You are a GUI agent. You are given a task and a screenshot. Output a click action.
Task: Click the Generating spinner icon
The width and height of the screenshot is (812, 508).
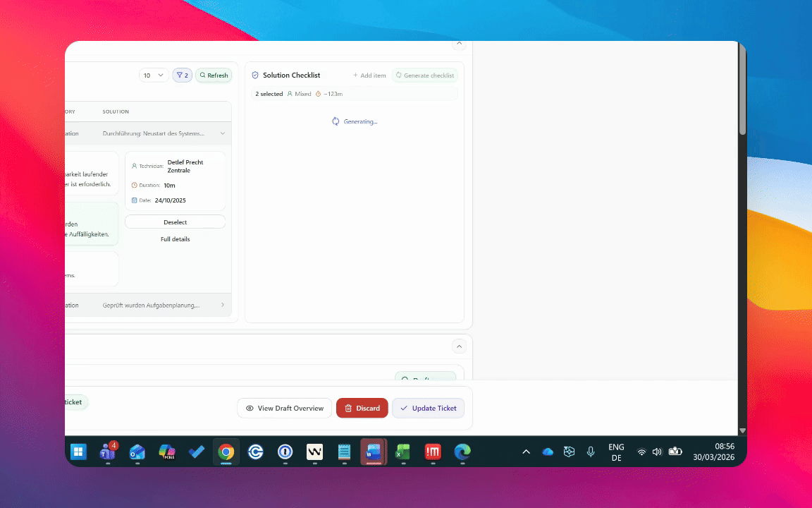tap(336, 121)
